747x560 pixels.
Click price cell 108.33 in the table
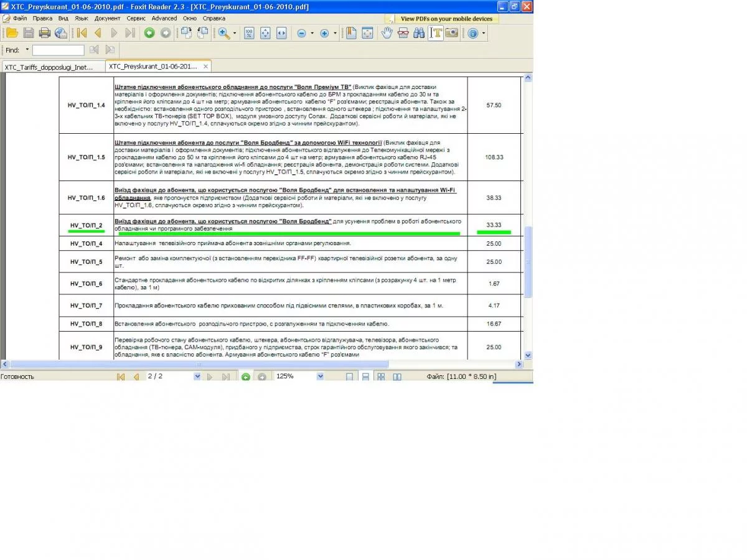pos(494,157)
